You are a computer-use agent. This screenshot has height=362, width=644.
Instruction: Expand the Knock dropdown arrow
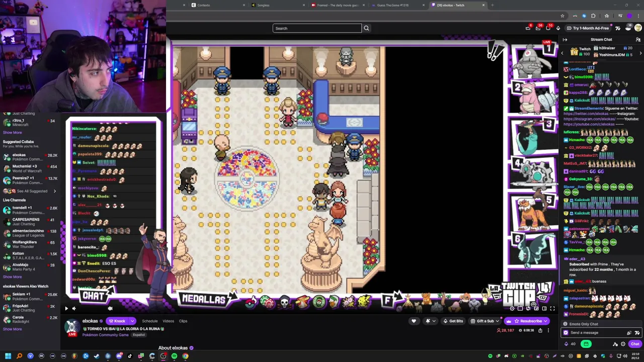click(x=132, y=321)
